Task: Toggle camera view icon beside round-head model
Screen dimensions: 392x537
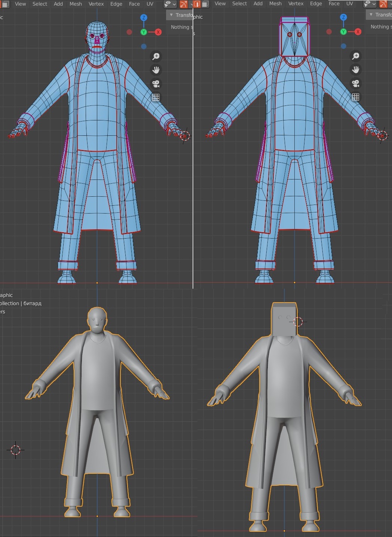Action: point(156,84)
